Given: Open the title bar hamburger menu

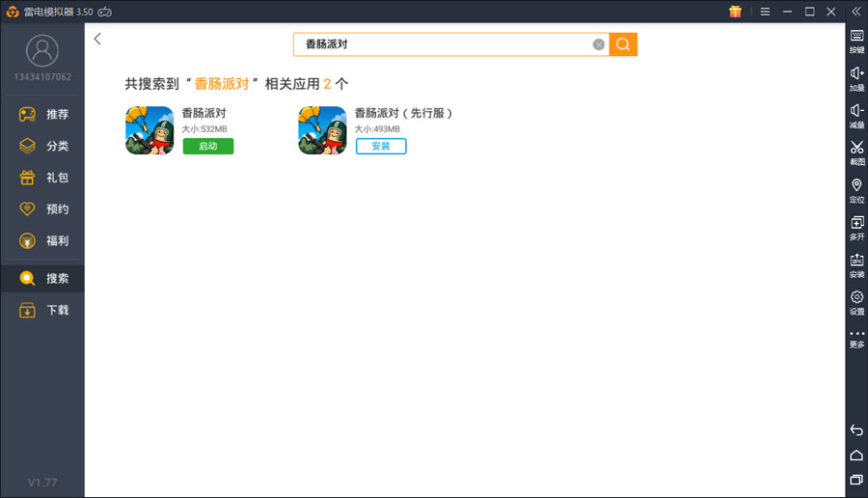Looking at the screenshot, I should point(765,12).
